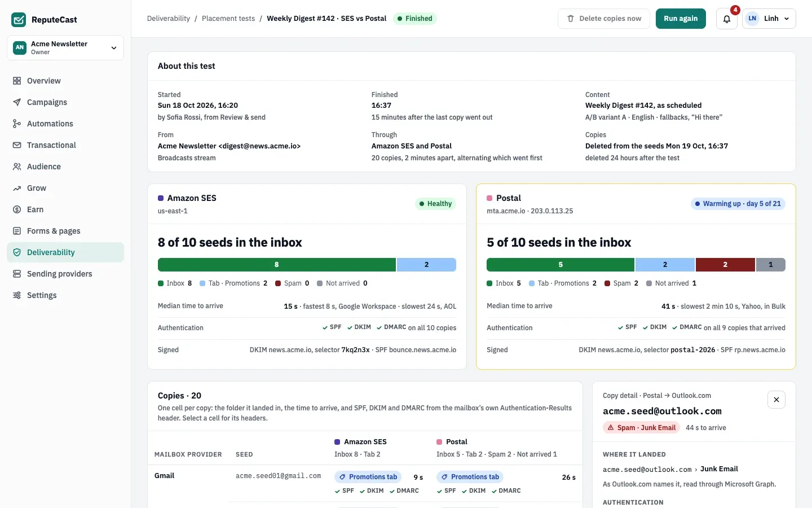Click Amazon SES SPF checkmark in Authentication row
The height and width of the screenshot is (508, 812).
(x=325, y=327)
